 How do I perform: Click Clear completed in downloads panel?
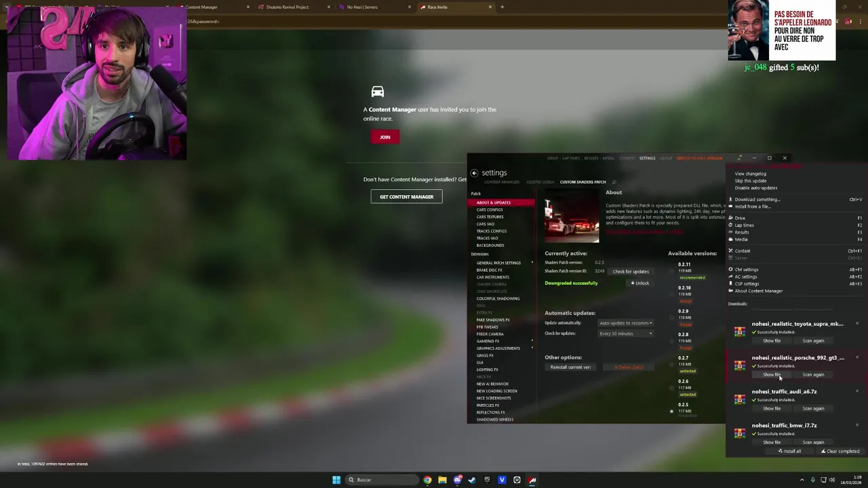pos(840,451)
